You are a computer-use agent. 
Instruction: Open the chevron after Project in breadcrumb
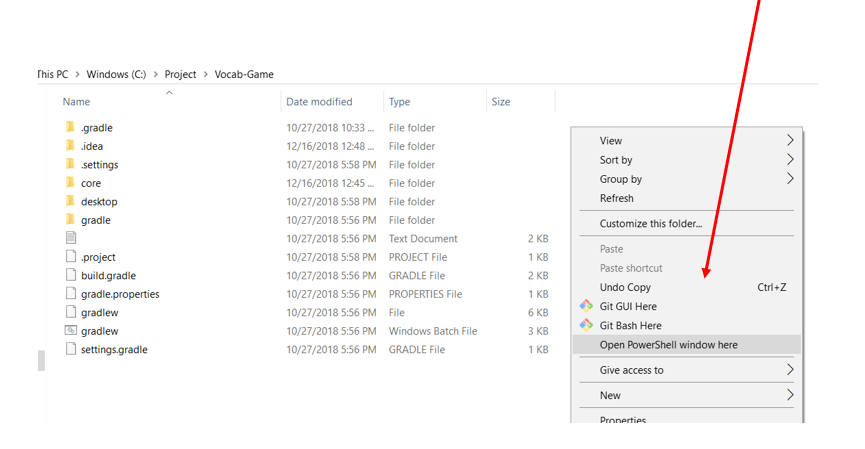[x=206, y=74]
